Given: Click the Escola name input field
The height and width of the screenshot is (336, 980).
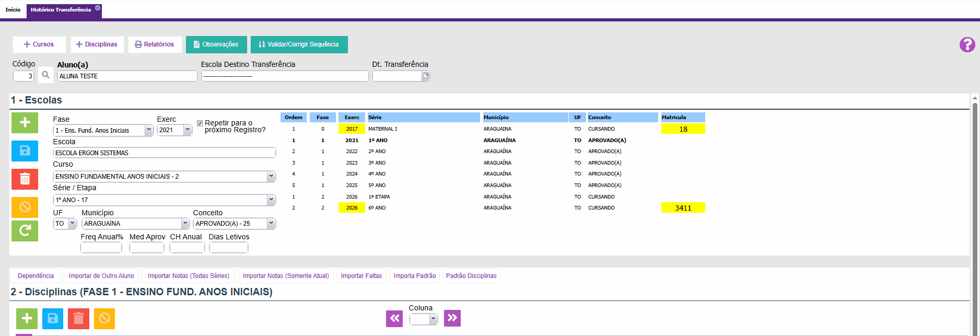Looking at the screenshot, I should (164, 153).
